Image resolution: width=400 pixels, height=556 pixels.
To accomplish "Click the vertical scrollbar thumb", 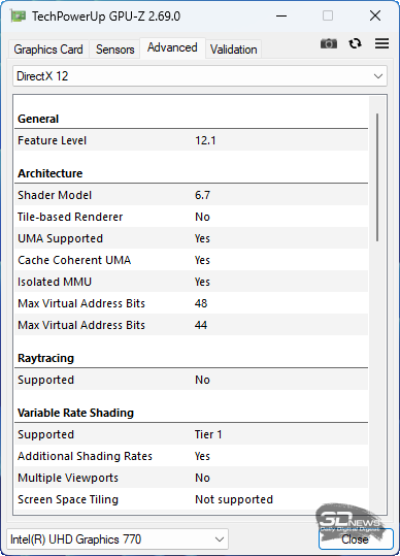I will tap(377, 177).
